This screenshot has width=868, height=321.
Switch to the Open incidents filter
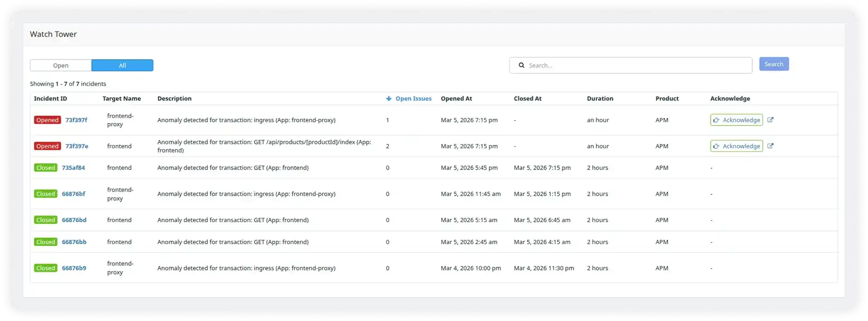pyautogui.click(x=61, y=66)
